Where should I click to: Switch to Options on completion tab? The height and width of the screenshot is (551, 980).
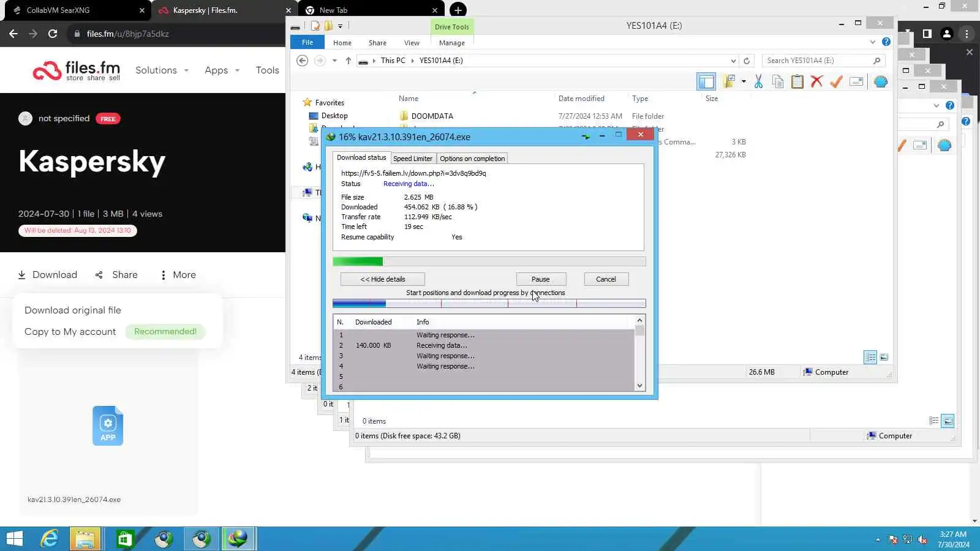point(472,159)
